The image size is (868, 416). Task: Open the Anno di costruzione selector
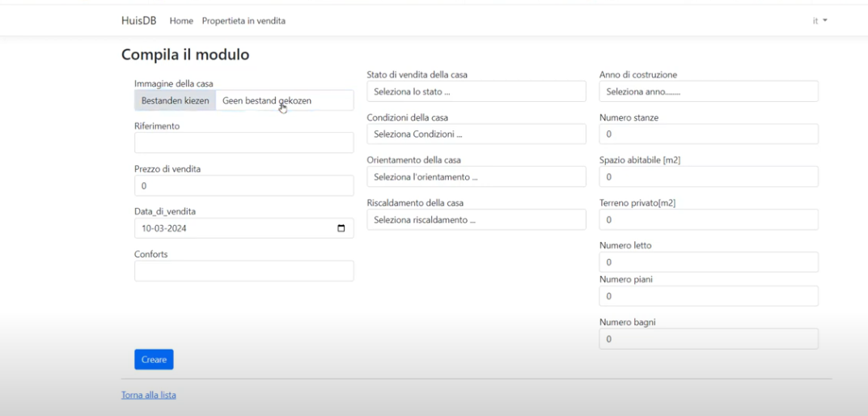pyautogui.click(x=708, y=91)
